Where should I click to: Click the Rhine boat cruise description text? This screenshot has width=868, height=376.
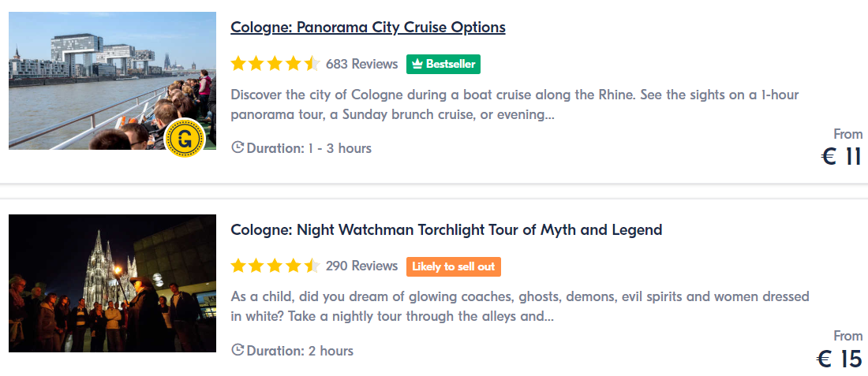tap(514, 105)
